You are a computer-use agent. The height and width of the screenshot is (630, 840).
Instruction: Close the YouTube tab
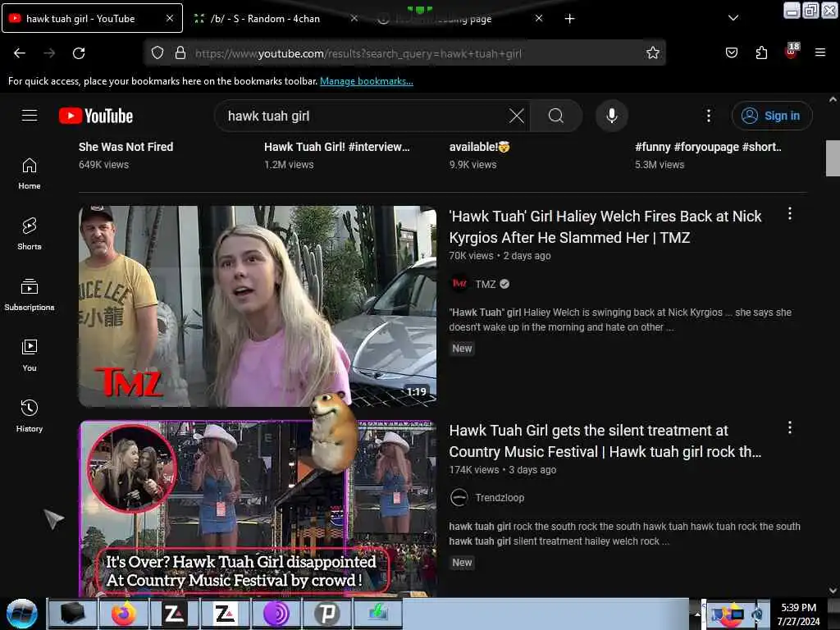tap(170, 18)
